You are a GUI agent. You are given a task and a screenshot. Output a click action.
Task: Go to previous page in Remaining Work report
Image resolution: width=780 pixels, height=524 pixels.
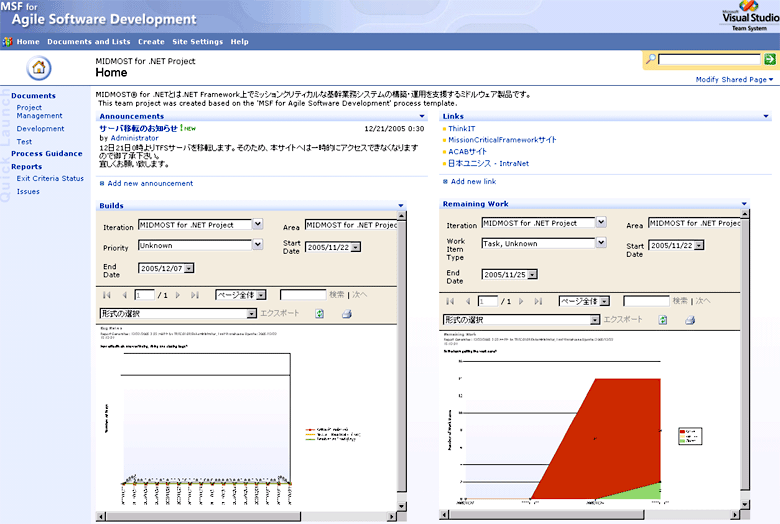468,301
